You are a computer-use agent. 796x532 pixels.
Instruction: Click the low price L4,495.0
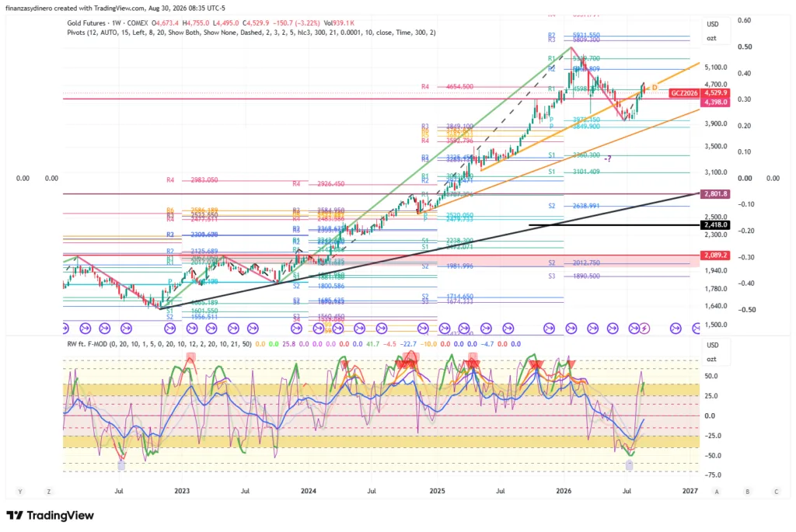226,23
